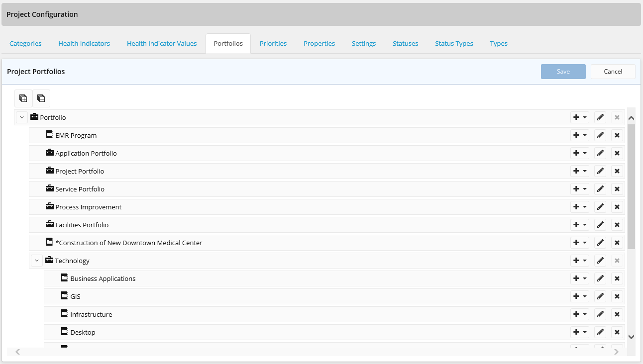The height and width of the screenshot is (364, 643).
Task: Click the Cancel button
Action: click(x=613, y=72)
